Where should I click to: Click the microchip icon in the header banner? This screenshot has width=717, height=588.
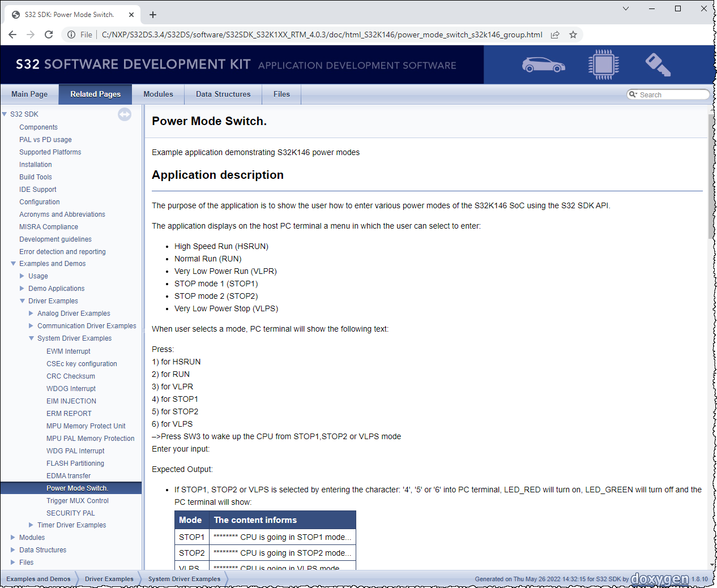coord(603,64)
